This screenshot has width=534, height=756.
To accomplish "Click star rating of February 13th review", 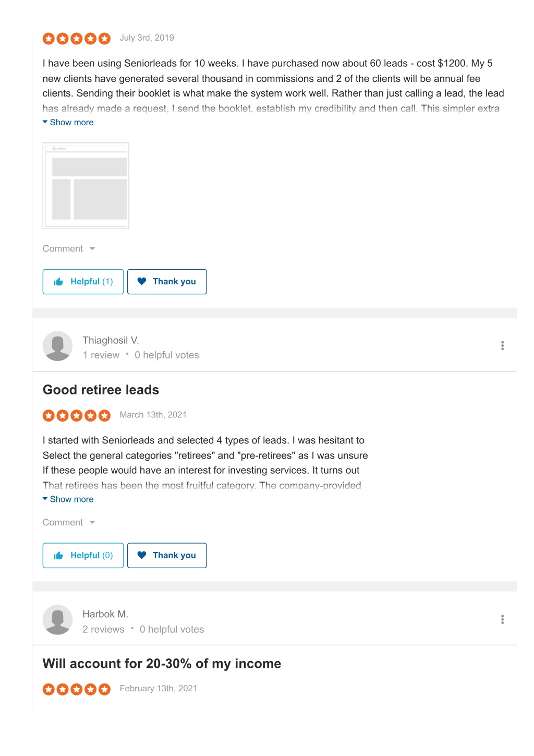I will point(77,689).
